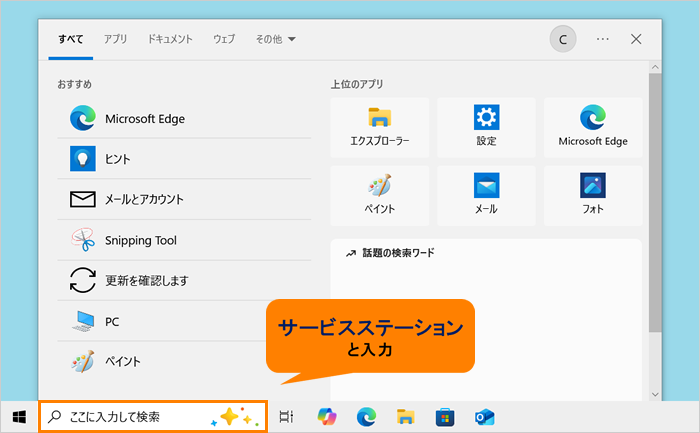Open the メール tile in top apps
The image size is (700, 433).
pos(486,196)
